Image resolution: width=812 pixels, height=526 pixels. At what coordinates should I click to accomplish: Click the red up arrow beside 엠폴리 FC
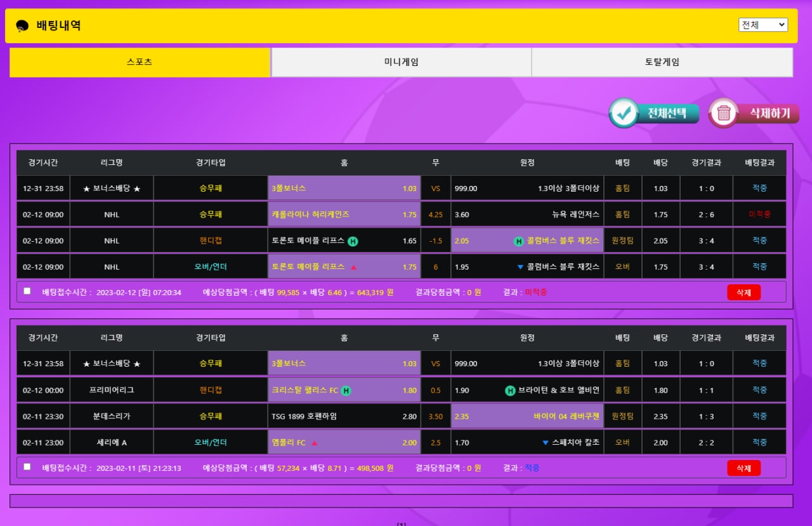click(315, 443)
